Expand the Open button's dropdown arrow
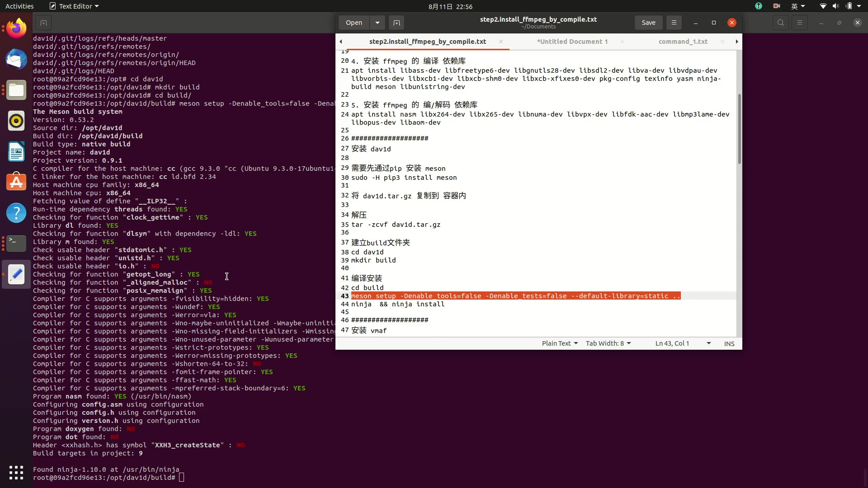Screen dimensions: 868x488 [377, 23]
